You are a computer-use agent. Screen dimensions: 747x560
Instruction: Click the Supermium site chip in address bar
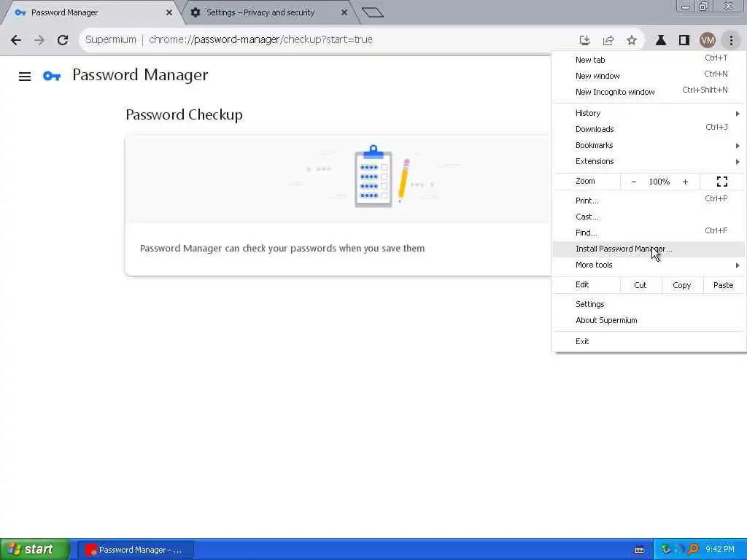pyautogui.click(x=111, y=40)
